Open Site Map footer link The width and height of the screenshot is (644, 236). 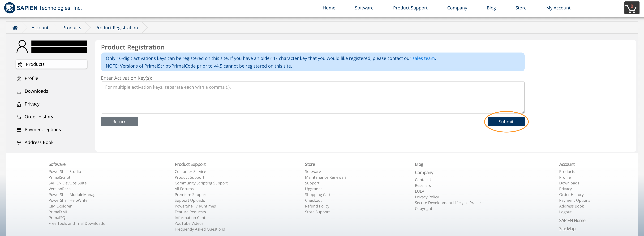point(567,229)
